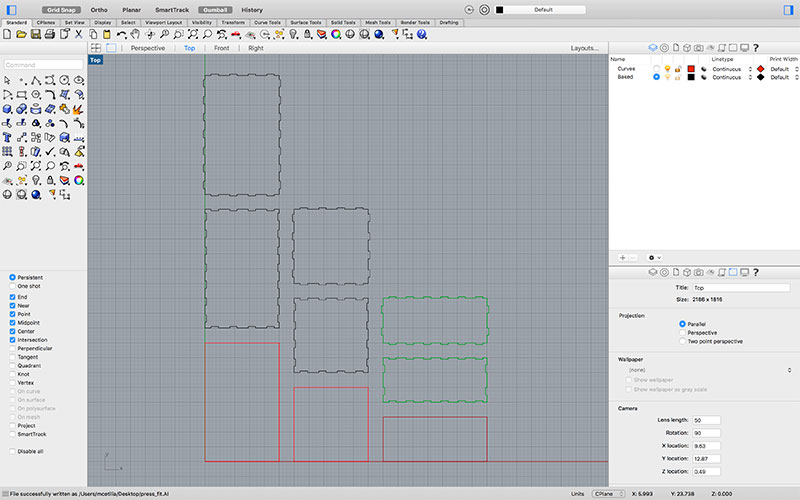Select the Ellipse tool in left palette
This screenshot has height=500, width=800.
79,81
